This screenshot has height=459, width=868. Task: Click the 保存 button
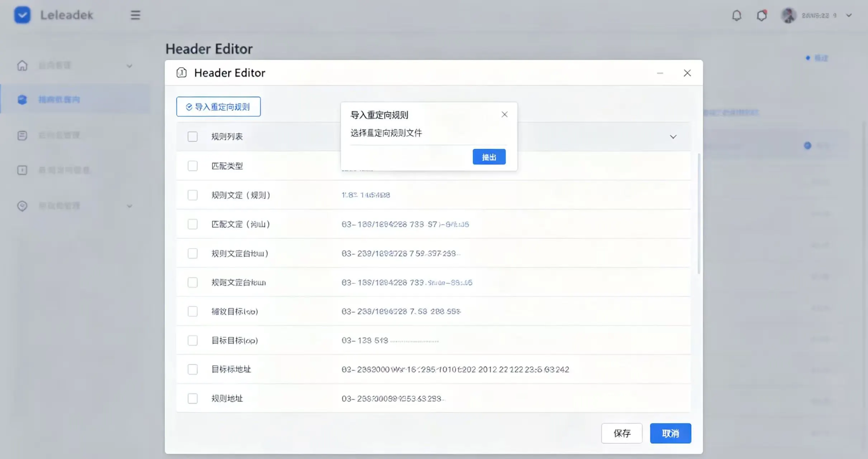pyautogui.click(x=622, y=433)
